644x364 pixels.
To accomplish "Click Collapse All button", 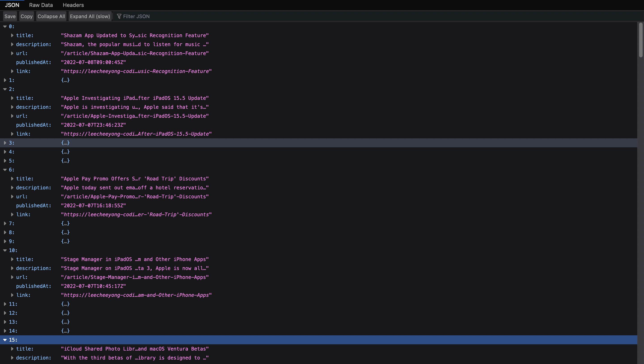I will [51, 16].
